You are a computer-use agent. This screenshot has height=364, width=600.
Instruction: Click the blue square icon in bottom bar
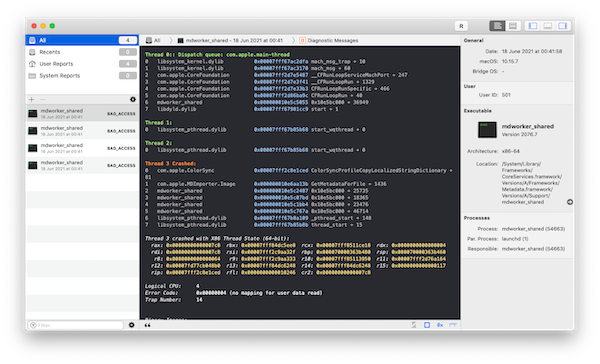427,325
